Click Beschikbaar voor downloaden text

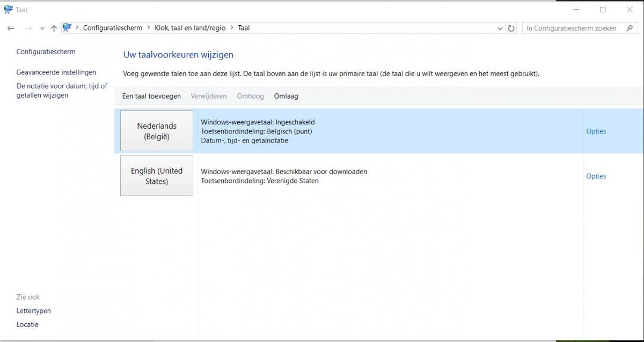tap(321, 172)
